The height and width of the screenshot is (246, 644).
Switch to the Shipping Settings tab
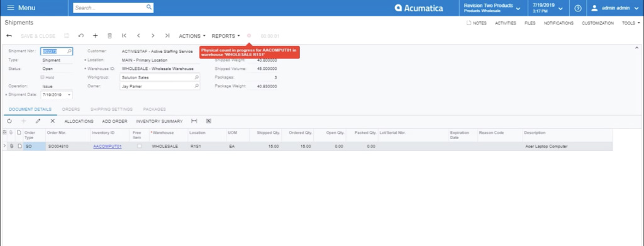[111, 109]
